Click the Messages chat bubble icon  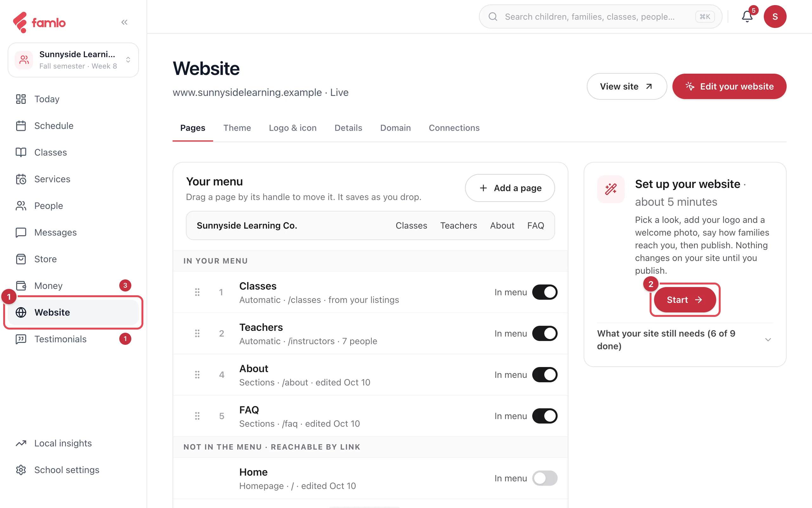(x=21, y=232)
